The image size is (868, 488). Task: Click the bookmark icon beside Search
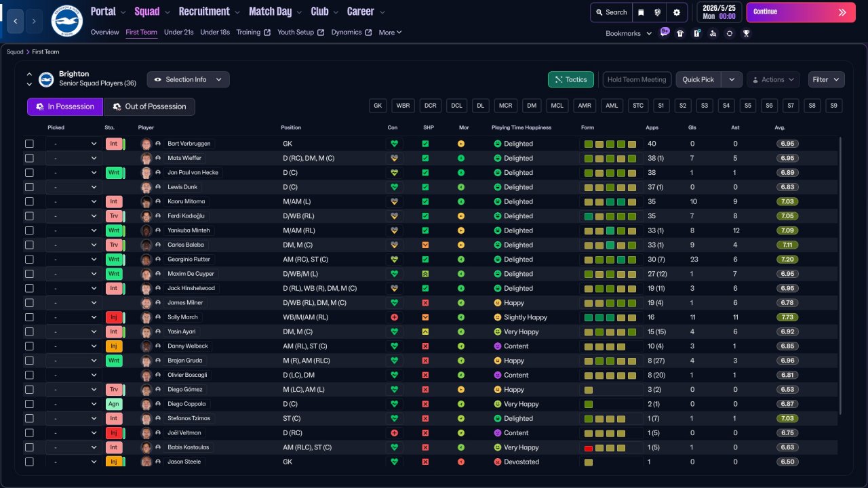coord(641,12)
